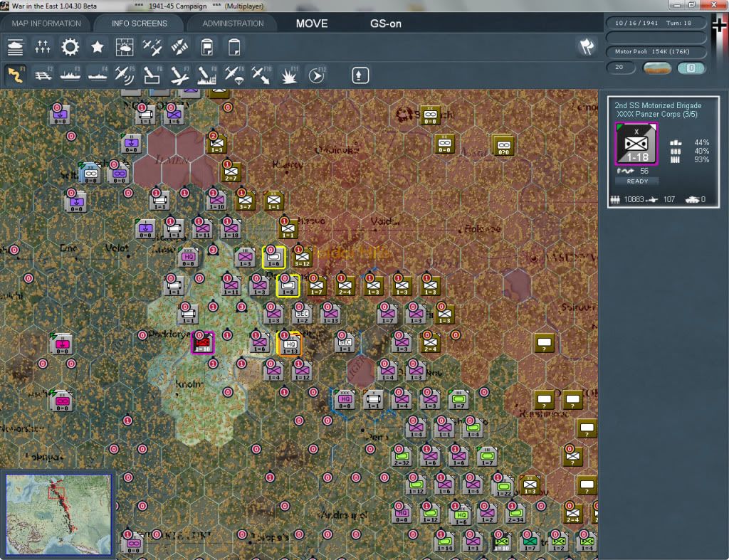Click the star icon in the top toolbar

[97, 47]
